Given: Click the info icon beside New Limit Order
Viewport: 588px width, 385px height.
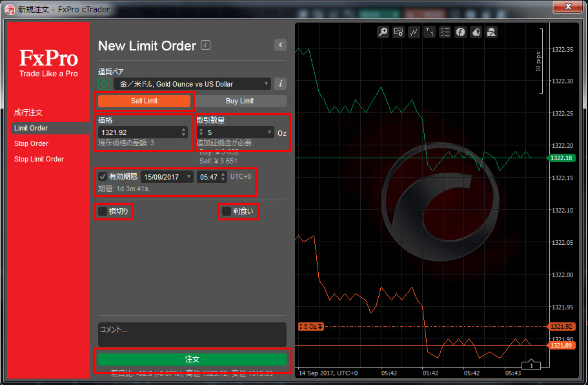Looking at the screenshot, I should (205, 45).
